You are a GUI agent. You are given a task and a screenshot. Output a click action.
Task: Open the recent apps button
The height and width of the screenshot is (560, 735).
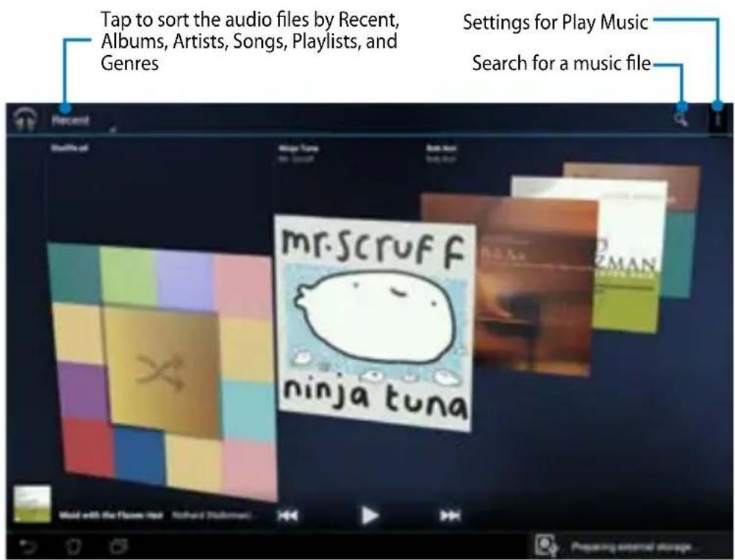(x=118, y=547)
